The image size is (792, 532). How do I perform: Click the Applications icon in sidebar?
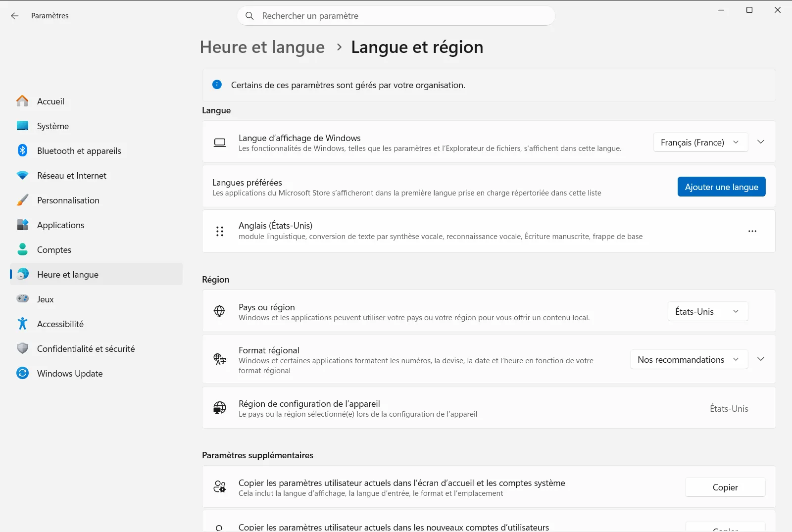22,225
